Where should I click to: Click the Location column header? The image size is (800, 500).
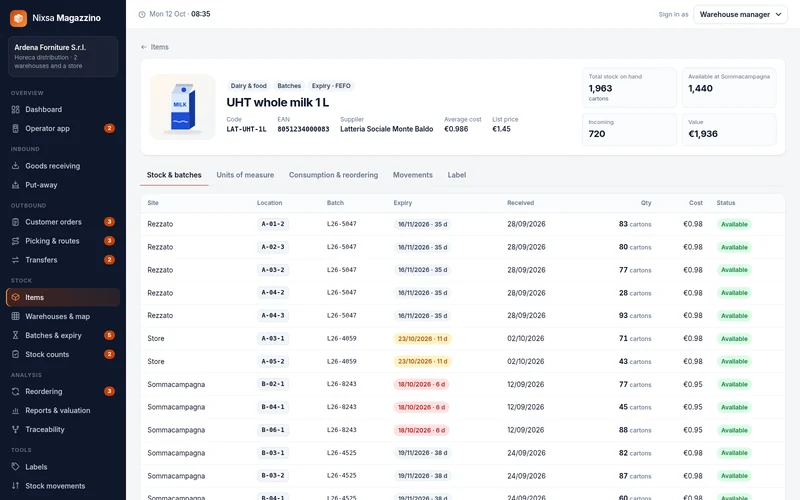(269, 203)
